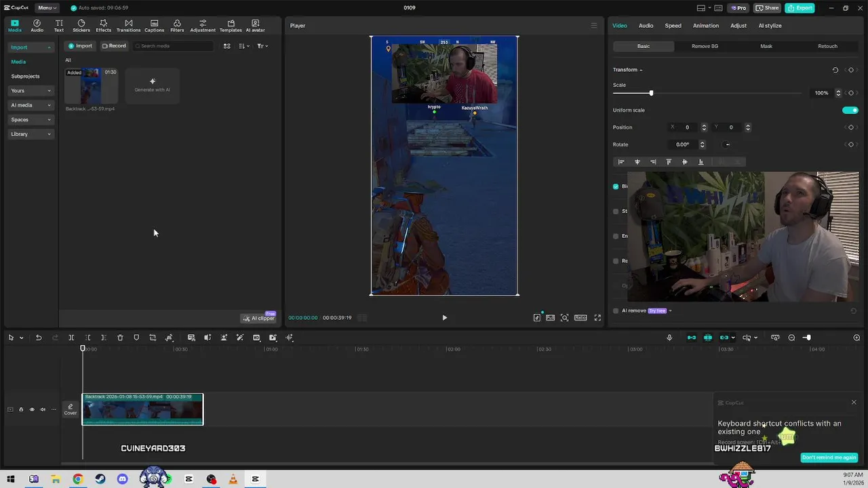The width and height of the screenshot is (868, 488).
Task: Click the record voiceover microphone icon
Action: (669, 338)
